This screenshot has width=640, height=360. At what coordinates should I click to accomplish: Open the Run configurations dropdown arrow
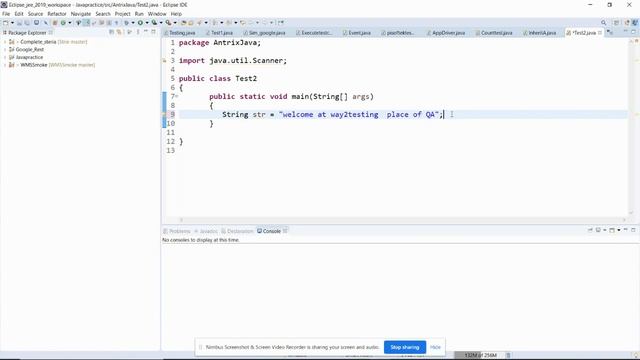(x=147, y=23)
